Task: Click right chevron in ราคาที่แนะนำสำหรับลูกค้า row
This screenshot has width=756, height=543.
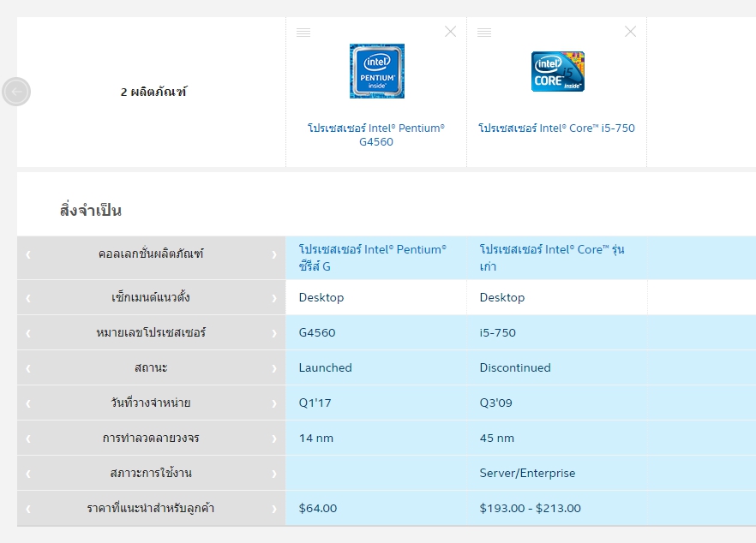Action: 274,509
